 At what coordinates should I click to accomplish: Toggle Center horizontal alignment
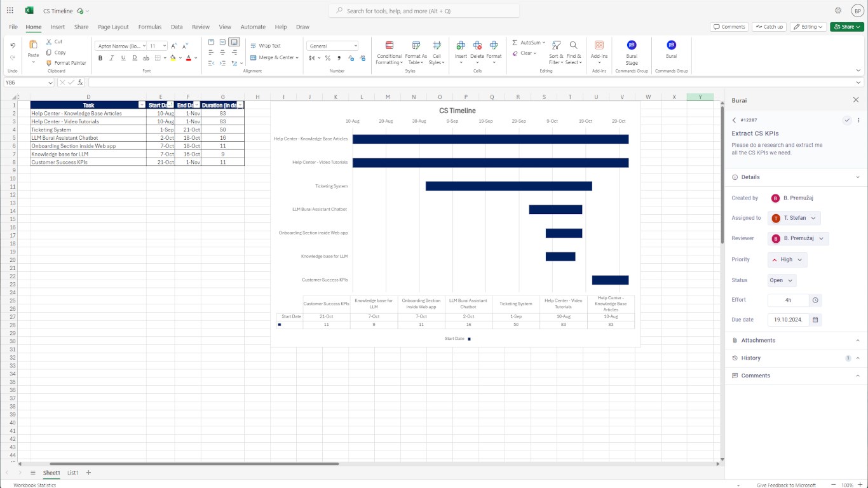pyautogui.click(x=222, y=53)
